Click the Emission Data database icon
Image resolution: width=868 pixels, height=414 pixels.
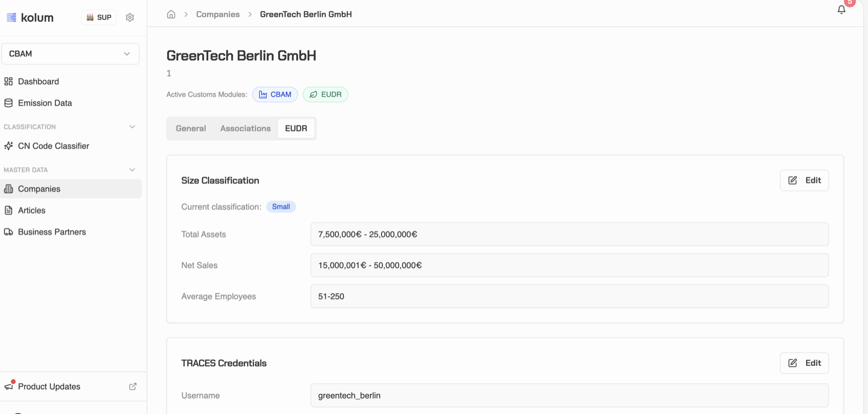pos(9,103)
